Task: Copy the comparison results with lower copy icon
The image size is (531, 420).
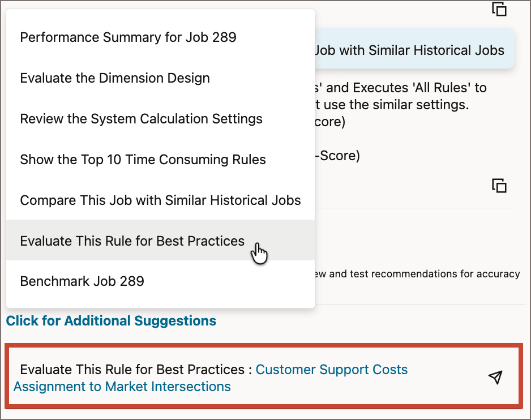Action: click(499, 186)
